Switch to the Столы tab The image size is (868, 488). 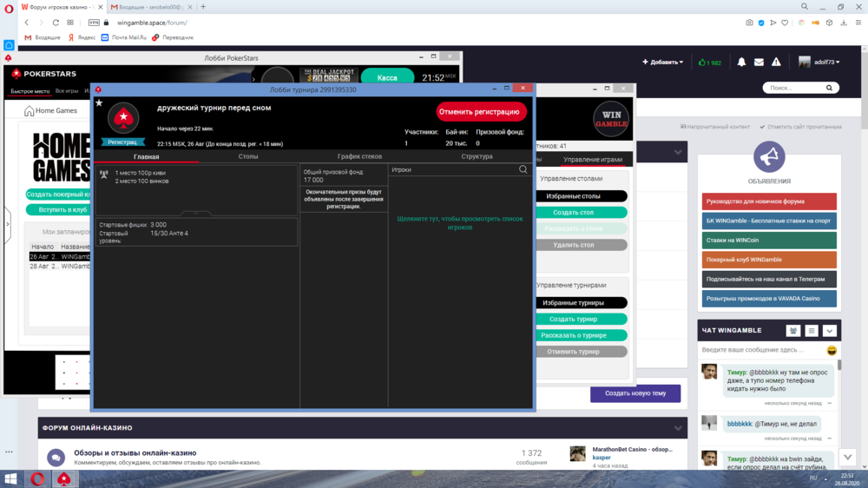coord(248,156)
